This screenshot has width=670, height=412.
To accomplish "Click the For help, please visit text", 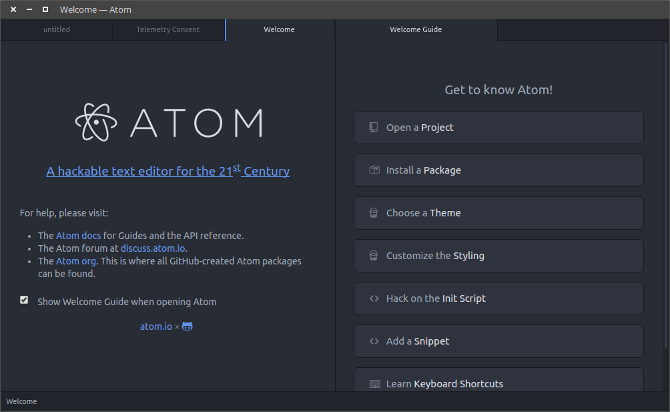I will click(64, 213).
